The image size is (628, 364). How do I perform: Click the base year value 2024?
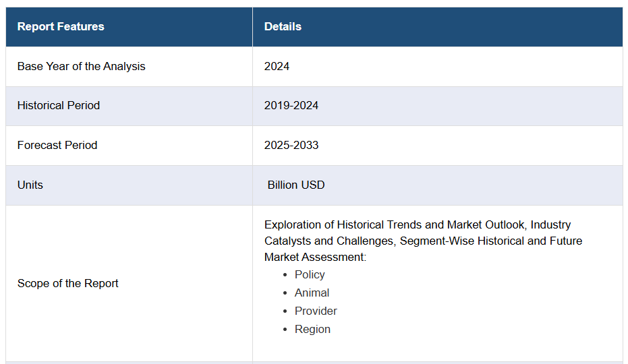tap(277, 66)
